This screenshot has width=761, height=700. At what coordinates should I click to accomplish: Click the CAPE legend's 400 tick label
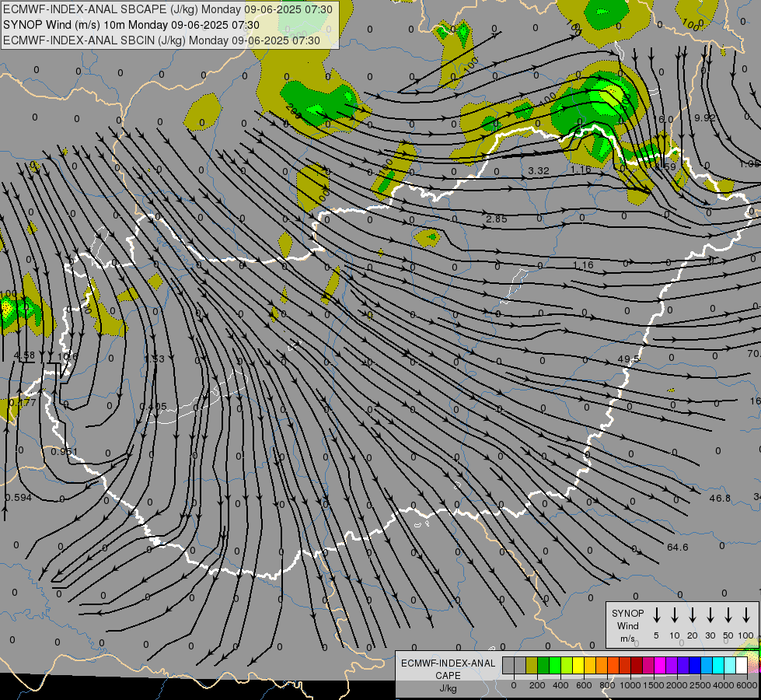pos(560,685)
